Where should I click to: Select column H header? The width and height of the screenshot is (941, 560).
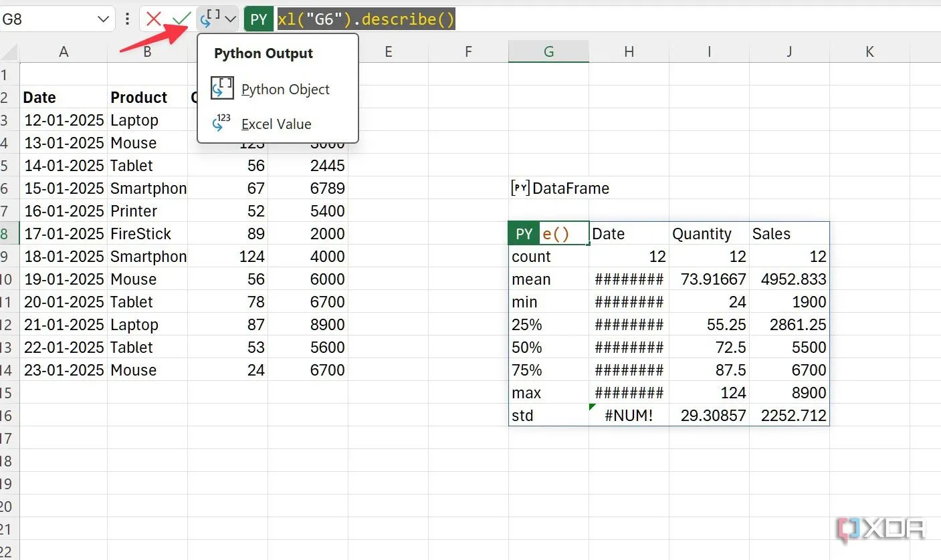[629, 51]
